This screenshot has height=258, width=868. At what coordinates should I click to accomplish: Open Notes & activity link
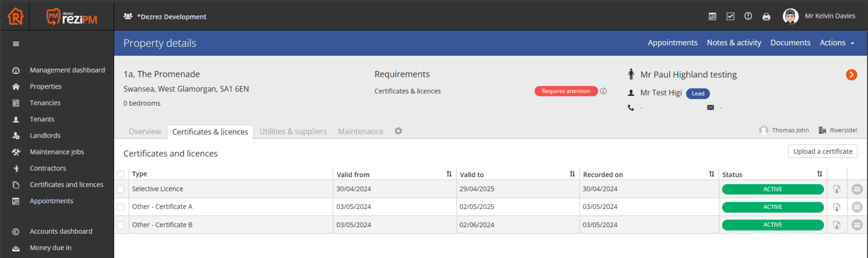(733, 43)
